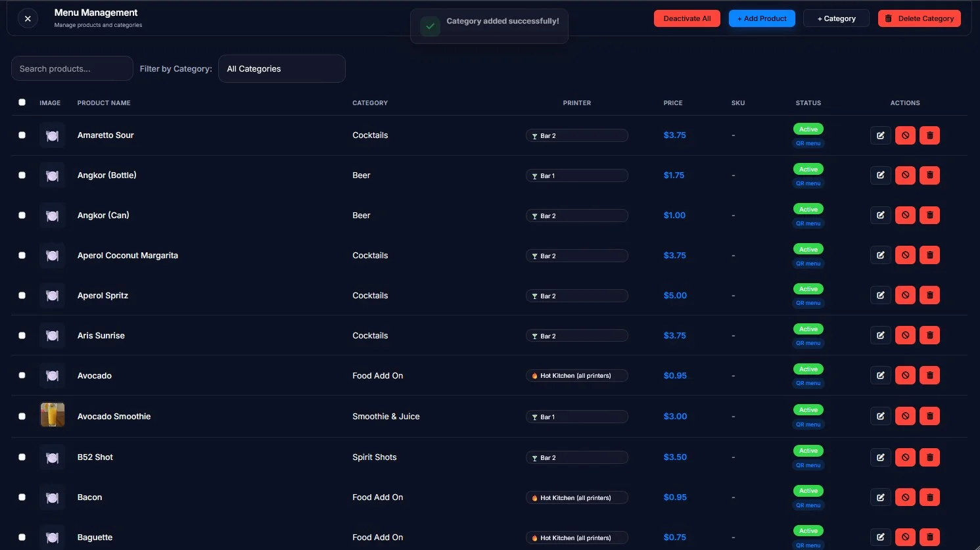Tick the select-all checkbox in the header

pos(22,103)
